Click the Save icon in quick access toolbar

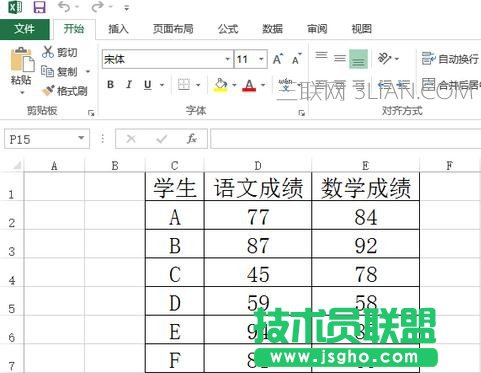pyautogui.click(x=39, y=7)
